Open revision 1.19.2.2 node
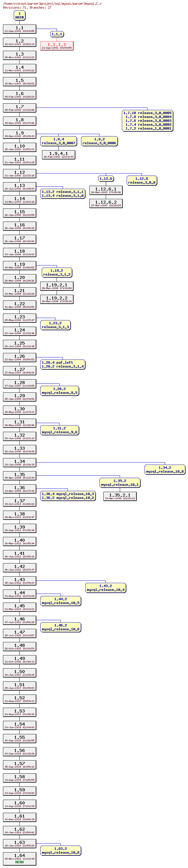 (57, 299)
